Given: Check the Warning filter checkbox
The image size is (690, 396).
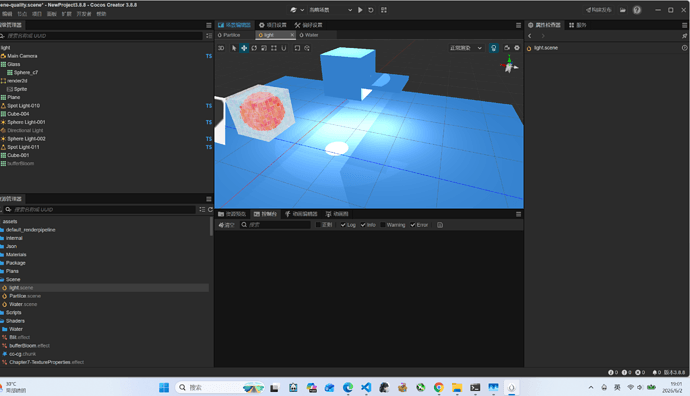Looking at the screenshot, I should [383, 225].
